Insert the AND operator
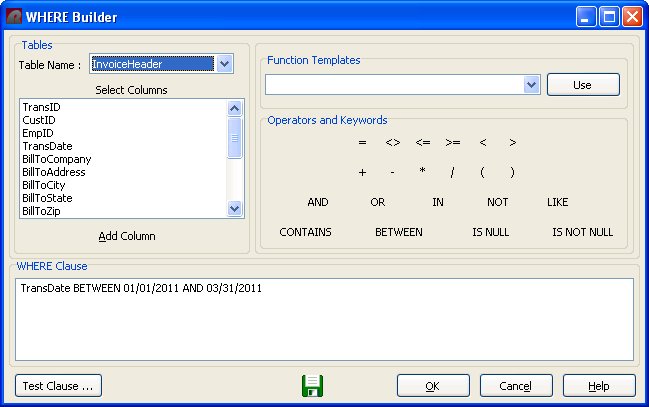 318,202
